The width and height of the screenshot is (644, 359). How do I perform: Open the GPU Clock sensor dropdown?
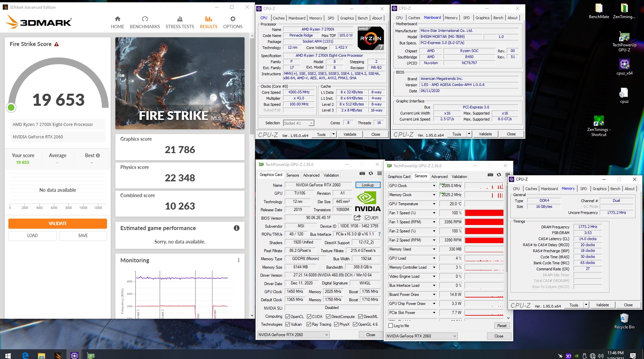434,186
